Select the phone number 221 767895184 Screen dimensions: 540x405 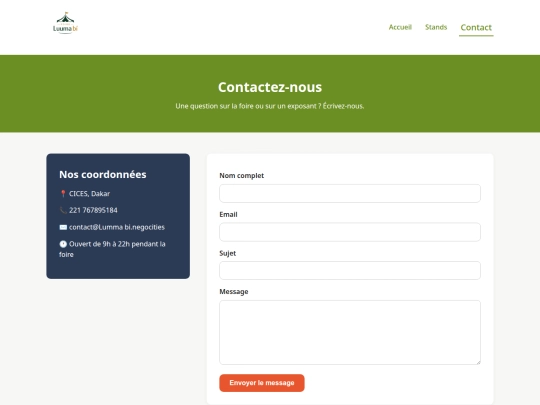point(93,210)
